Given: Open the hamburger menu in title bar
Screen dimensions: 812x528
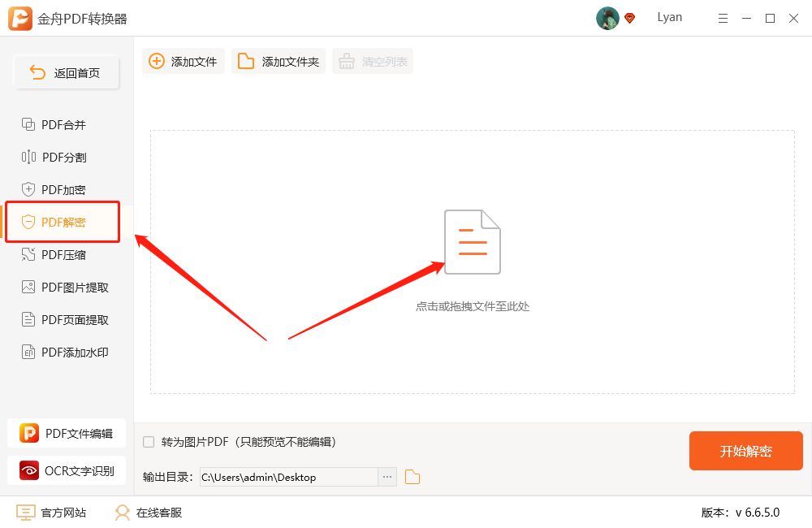Looking at the screenshot, I should point(723,19).
